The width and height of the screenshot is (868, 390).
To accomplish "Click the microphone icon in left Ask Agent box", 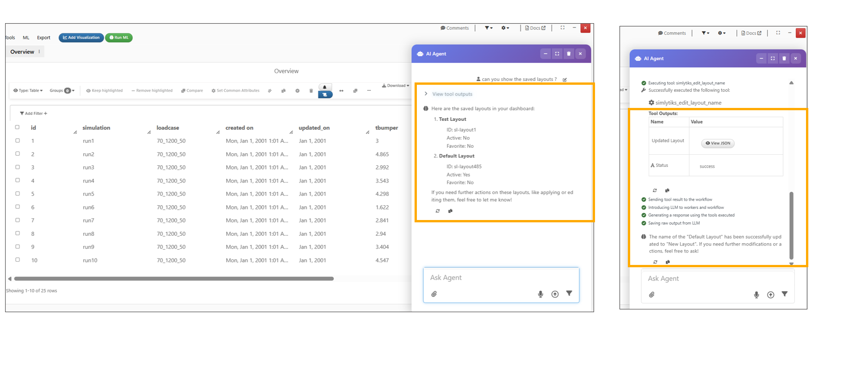I will pos(540,294).
